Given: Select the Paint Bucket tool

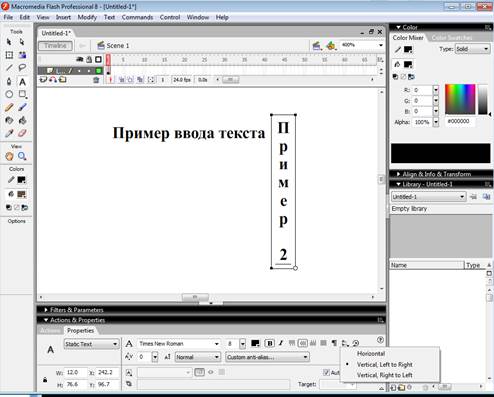Looking at the screenshot, I should point(22,120).
